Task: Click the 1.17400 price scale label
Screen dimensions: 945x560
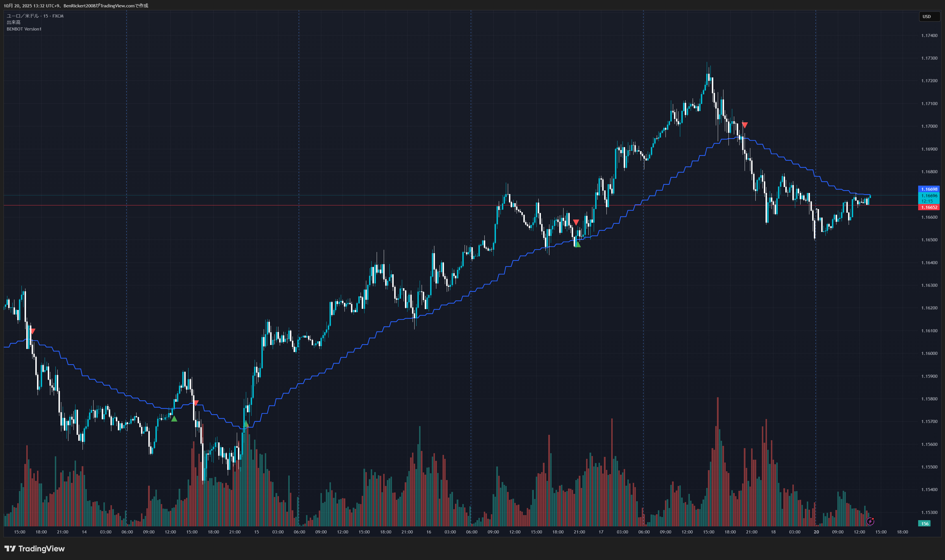Action: coord(929,36)
